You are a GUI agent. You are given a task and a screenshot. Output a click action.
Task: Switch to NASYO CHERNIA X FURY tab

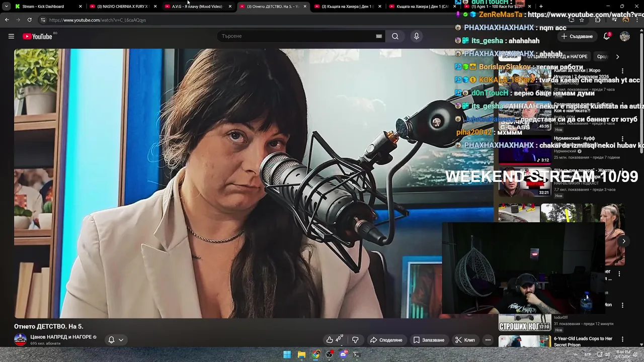point(123,7)
